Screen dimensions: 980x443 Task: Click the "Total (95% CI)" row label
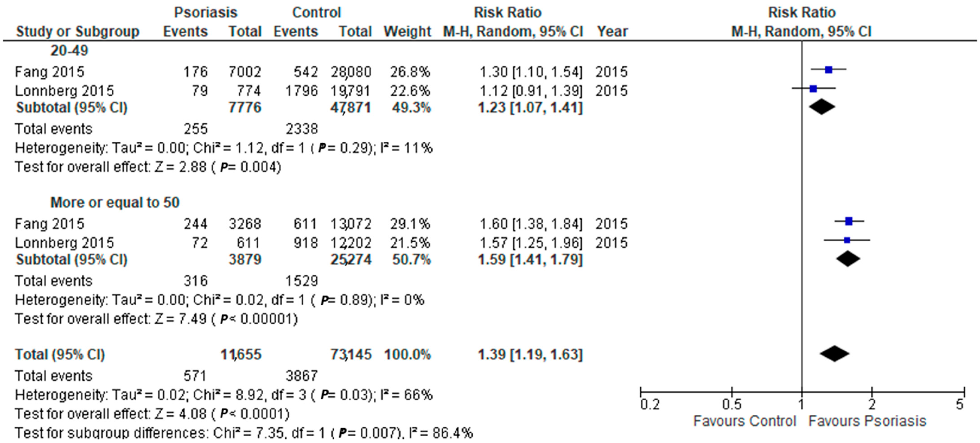pos(60,354)
